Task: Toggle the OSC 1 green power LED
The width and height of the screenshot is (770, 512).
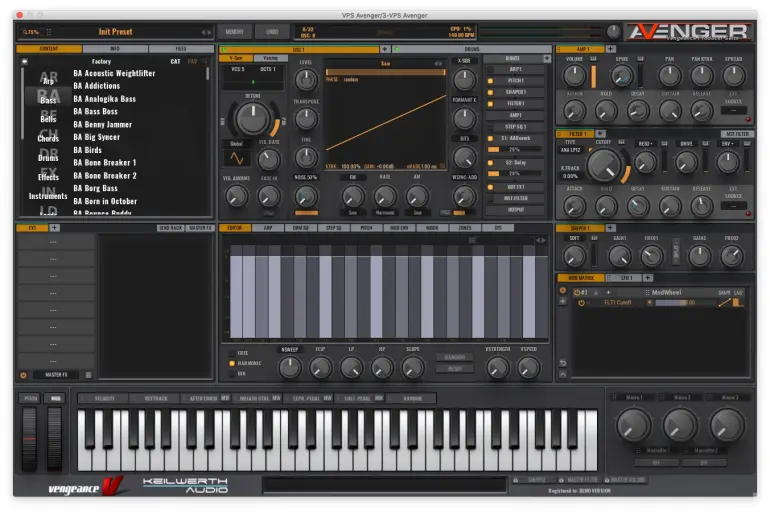Action: click(x=223, y=49)
